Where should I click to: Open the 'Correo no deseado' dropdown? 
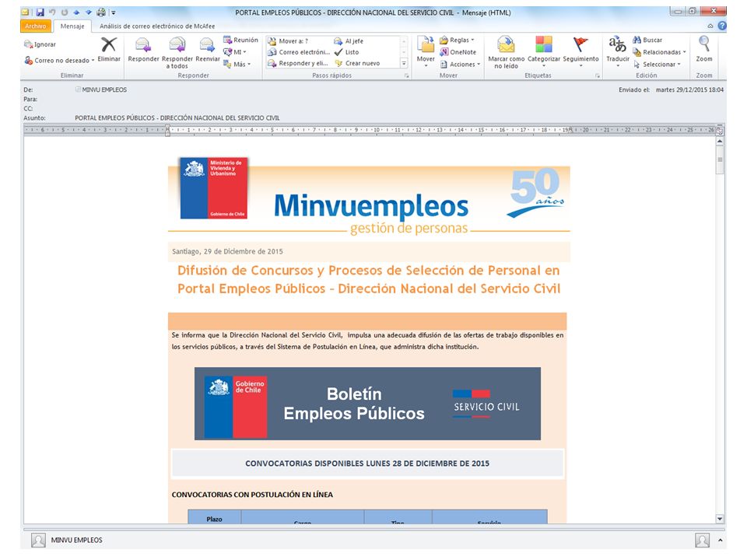93,61
